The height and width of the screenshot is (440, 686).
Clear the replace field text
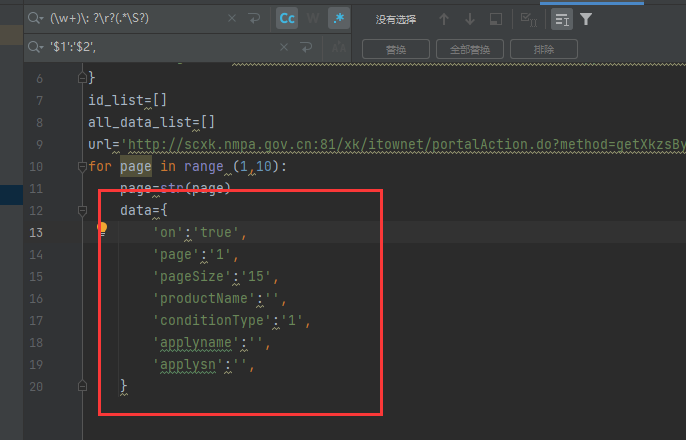284,47
